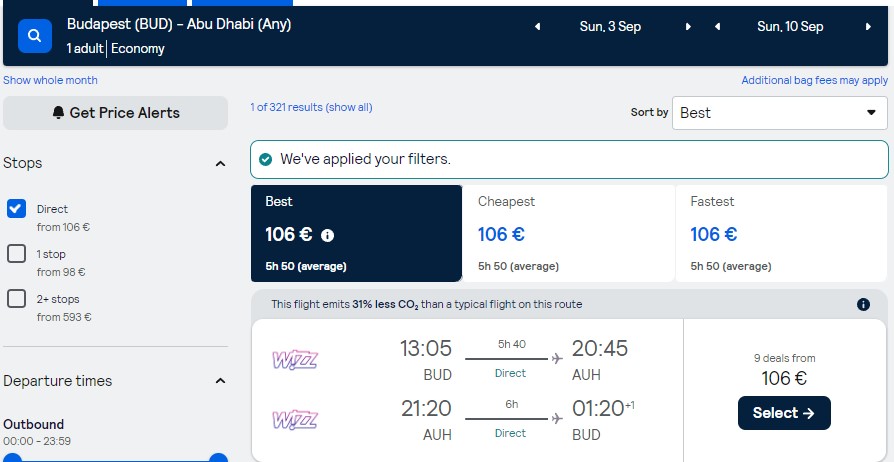Switch to the Fastest tab
894x462 pixels.
pos(781,233)
